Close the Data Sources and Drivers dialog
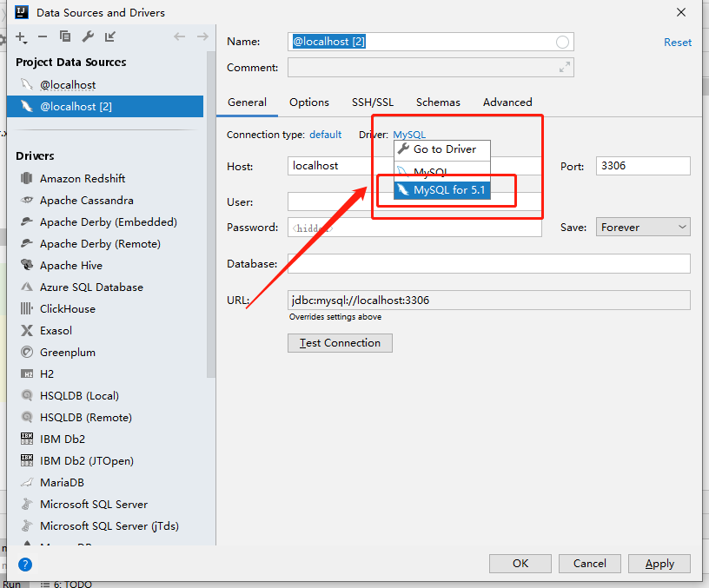Screen dimensions: 709x588 pos(681,12)
